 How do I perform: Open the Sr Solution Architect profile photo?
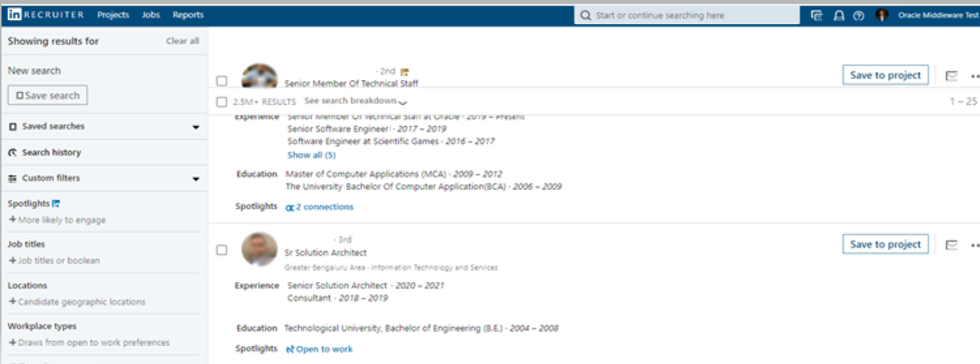(259, 249)
